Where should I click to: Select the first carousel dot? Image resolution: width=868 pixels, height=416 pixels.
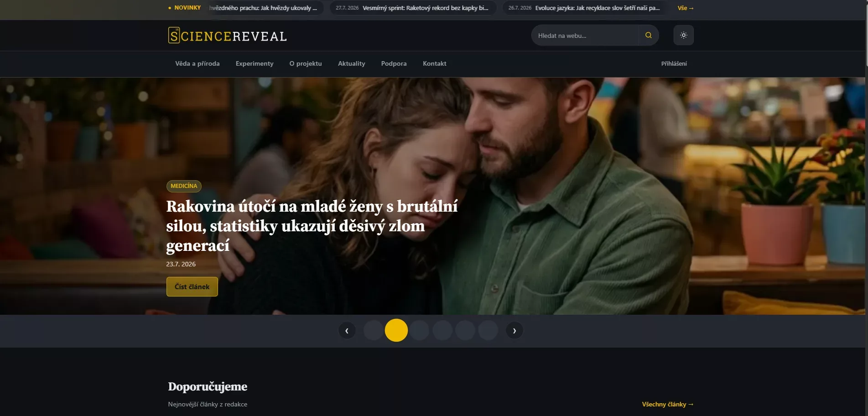click(x=373, y=330)
